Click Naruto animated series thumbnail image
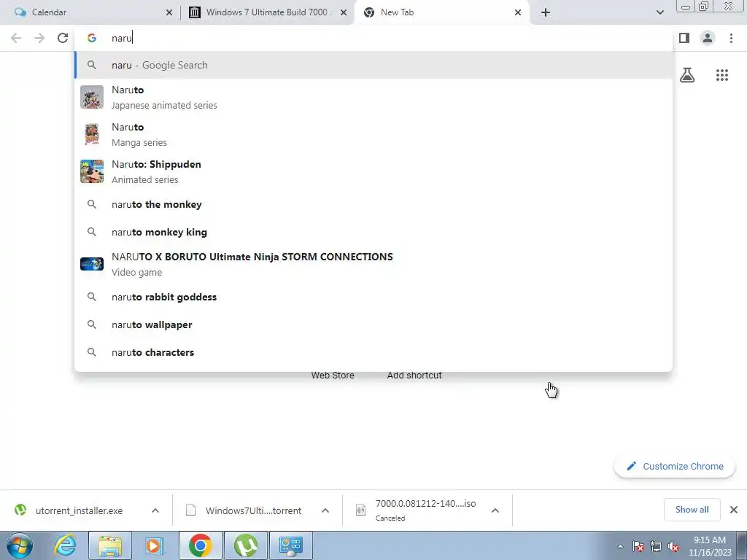 [92, 97]
